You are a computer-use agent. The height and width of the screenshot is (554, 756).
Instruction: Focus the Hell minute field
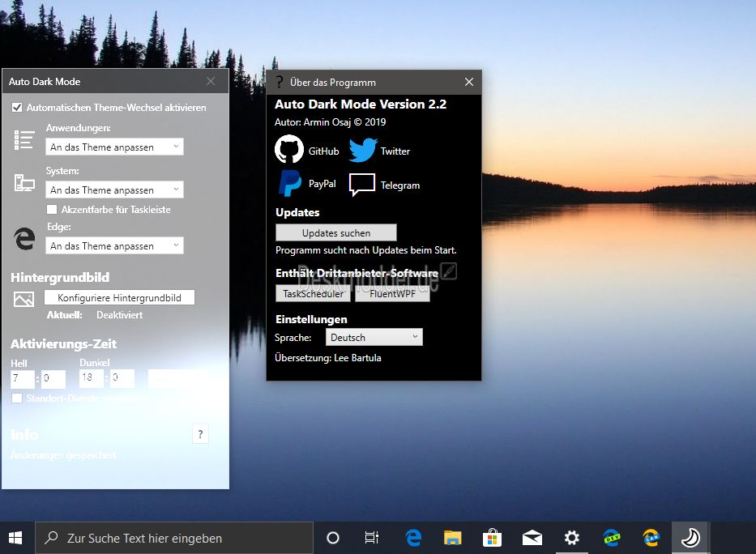pyautogui.click(x=53, y=378)
